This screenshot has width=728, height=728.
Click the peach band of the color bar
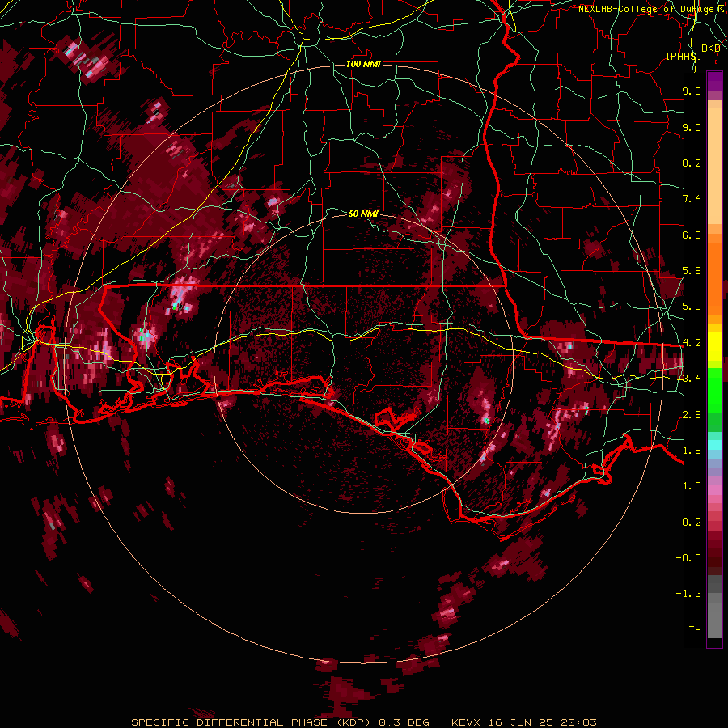point(714,167)
